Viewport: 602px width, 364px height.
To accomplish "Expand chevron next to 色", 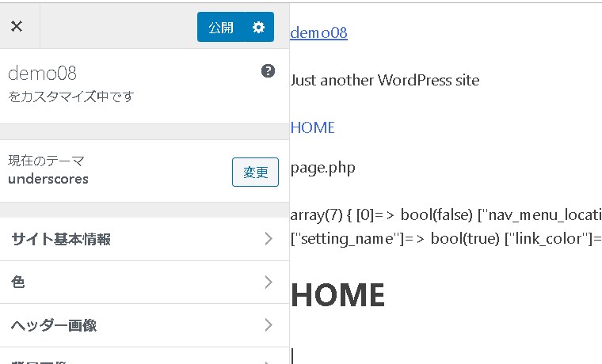I will [x=269, y=282].
